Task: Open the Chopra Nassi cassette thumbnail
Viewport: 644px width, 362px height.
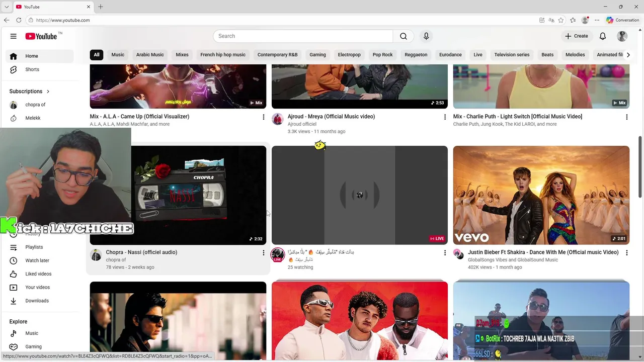Action: [x=198, y=195]
